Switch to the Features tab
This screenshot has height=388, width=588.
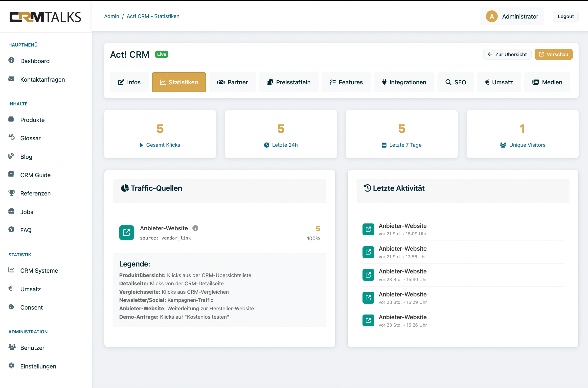(x=346, y=82)
